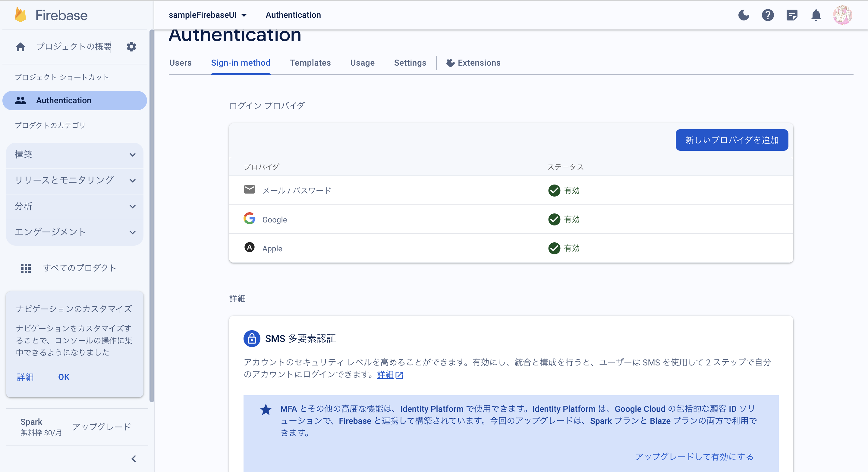This screenshot has width=868, height=472.
Task: Open the sampleFirebaseUI project dropdown
Action: [208, 15]
